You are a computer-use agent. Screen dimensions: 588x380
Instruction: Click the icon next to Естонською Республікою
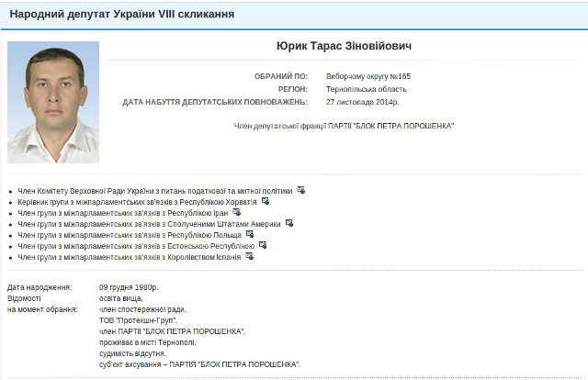pos(263,245)
